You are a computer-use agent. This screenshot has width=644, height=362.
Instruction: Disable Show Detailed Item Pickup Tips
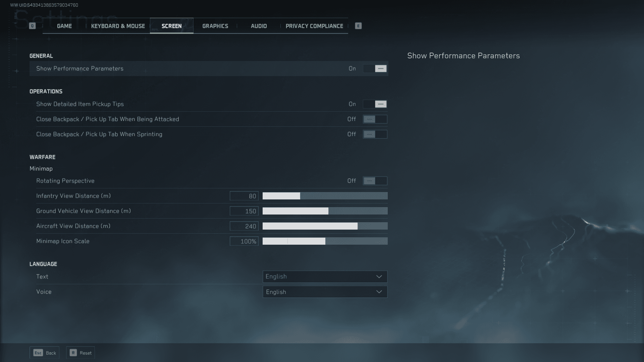(x=375, y=104)
